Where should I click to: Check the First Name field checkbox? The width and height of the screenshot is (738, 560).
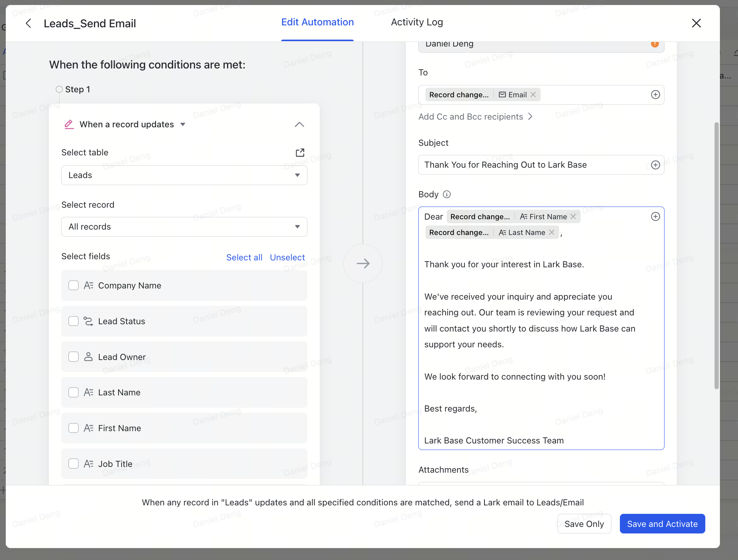point(73,428)
